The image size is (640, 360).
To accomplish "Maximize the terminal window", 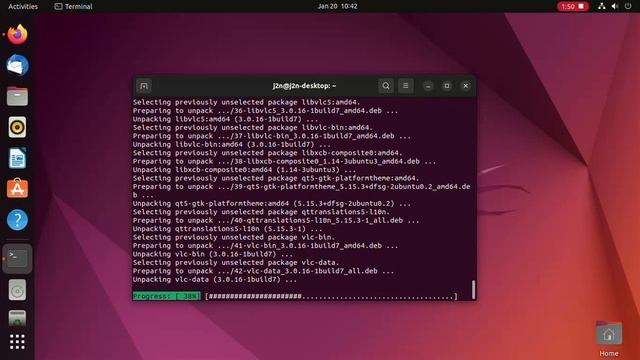I will point(447,86).
